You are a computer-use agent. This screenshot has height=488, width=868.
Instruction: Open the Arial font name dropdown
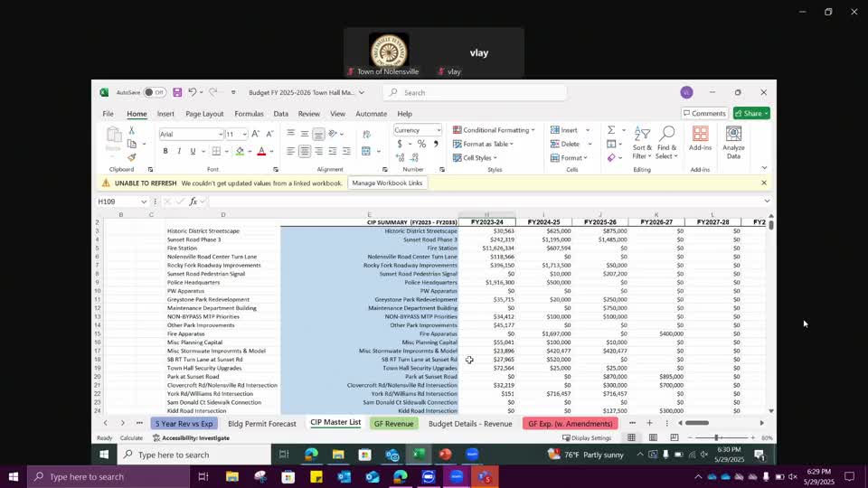tap(221, 135)
